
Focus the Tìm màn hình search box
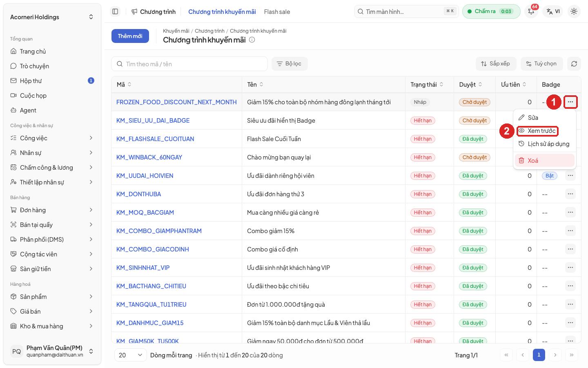(407, 11)
